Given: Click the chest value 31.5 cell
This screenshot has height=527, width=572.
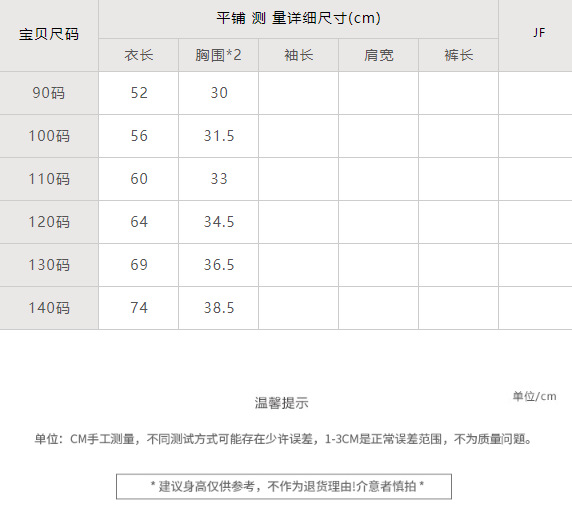Looking at the screenshot, I should [218, 136].
